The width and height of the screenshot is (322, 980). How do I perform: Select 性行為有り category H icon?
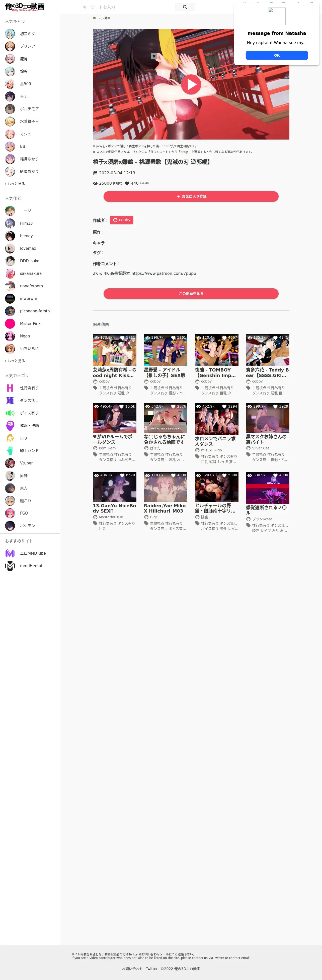click(x=10, y=388)
